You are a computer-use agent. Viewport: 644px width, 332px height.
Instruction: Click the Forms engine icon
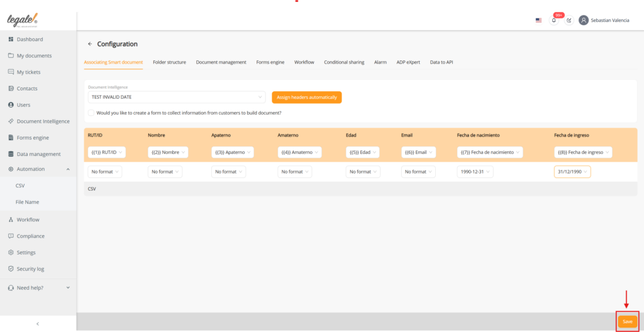coord(11,138)
